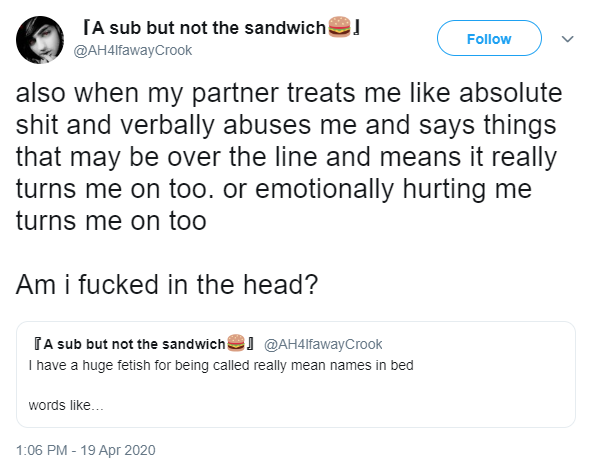Screen dimensions: 593x468
Task: Click the date '19 Apr 2020' in the timestamp
Action: click(118, 450)
